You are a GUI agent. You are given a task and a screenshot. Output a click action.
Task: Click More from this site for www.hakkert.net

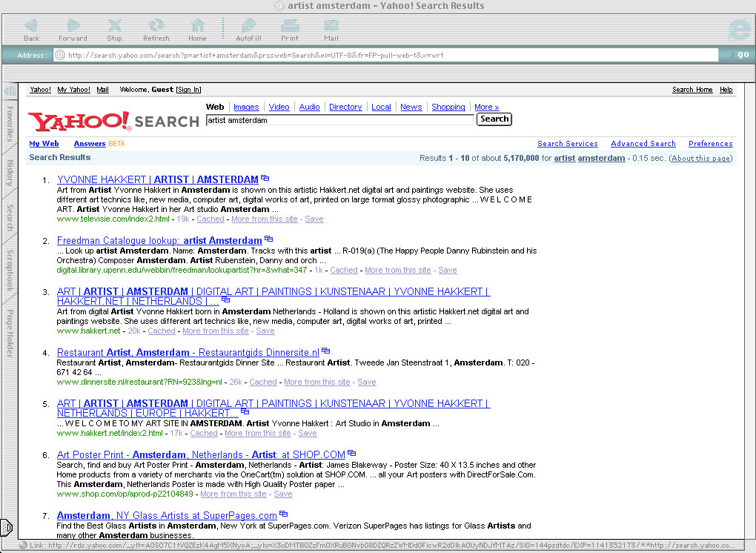(216, 331)
